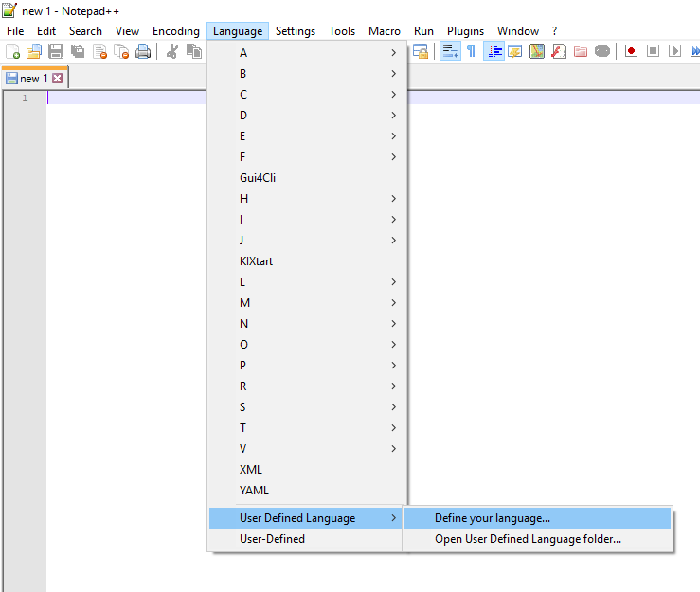Click the Playback macro icon
Image resolution: width=700 pixels, height=592 pixels.
675,51
